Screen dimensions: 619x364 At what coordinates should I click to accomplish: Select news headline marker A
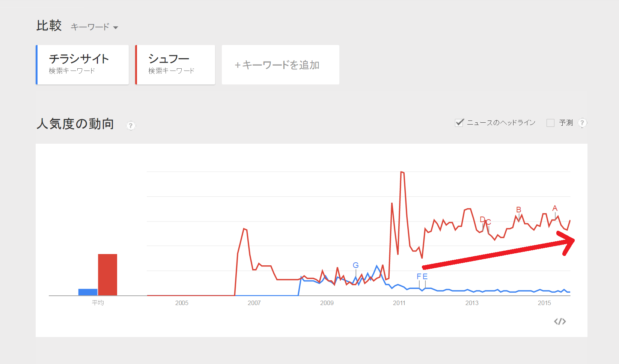pos(555,208)
